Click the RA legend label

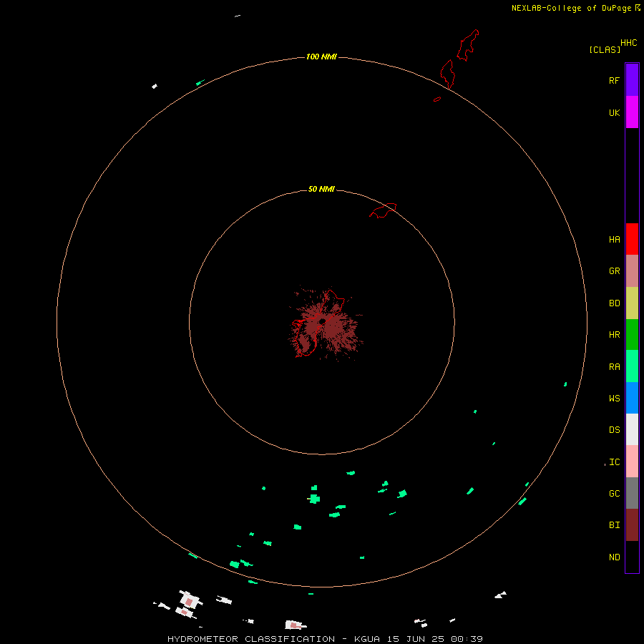614,367
